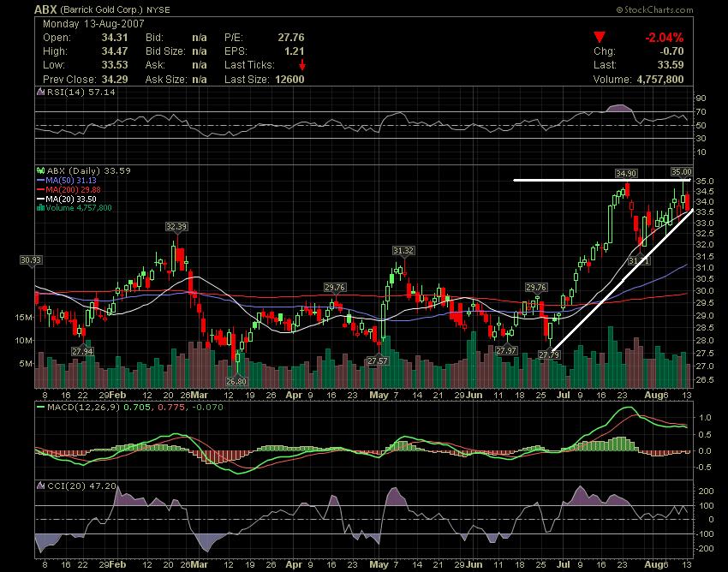Click the red line marker for MA(200)
This screenshot has height=572, width=728.
[41, 190]
